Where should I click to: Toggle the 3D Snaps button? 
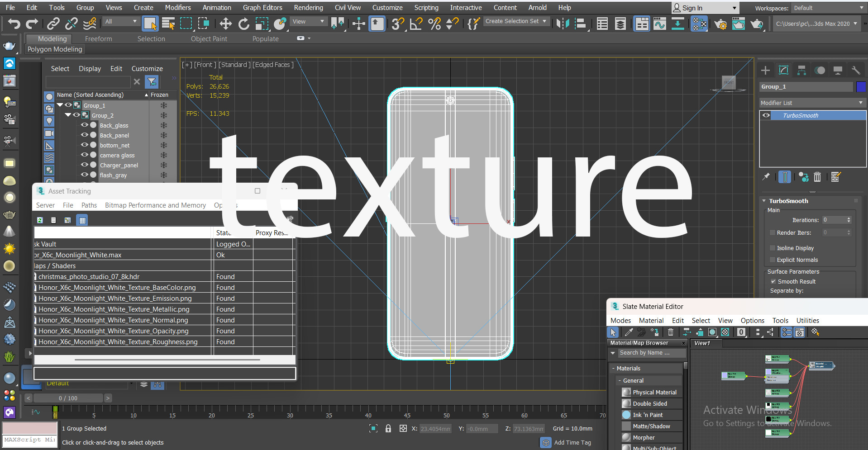pos(398,24)
